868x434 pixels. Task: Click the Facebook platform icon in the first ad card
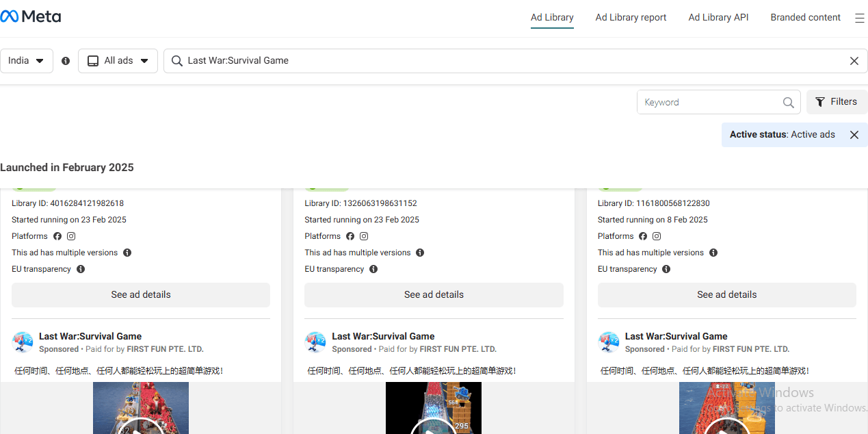point(57,236)
